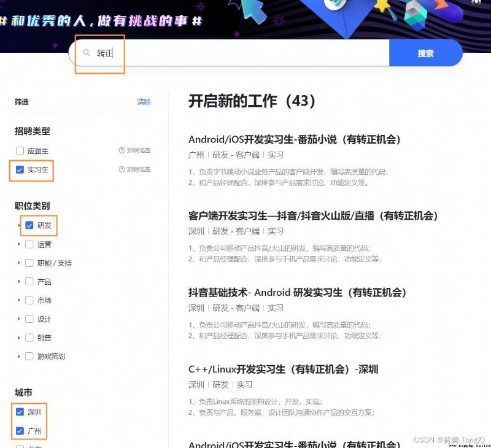The image size is (491, 448).
Task: Click description line 负责Linux系统的架构设计
Action: [255, 402]
